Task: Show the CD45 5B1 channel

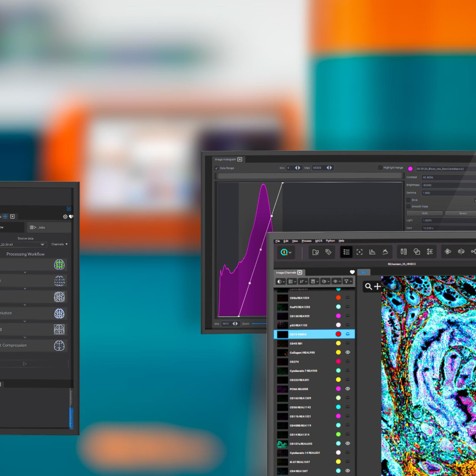Action: coord(348,343)
